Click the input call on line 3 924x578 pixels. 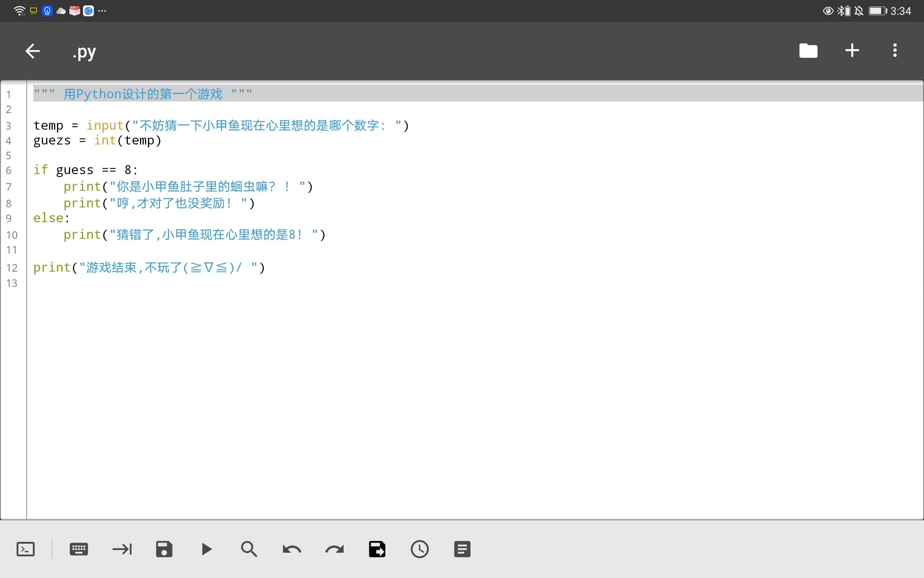(248, 125)
